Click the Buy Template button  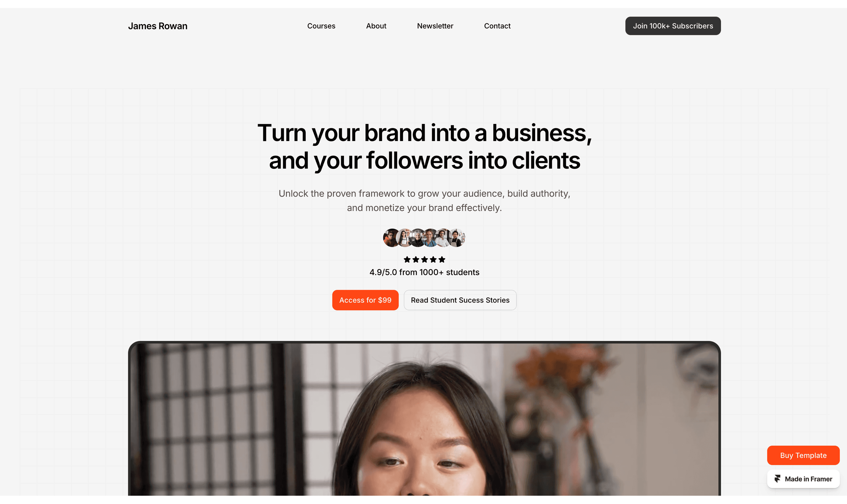[803, 455]
